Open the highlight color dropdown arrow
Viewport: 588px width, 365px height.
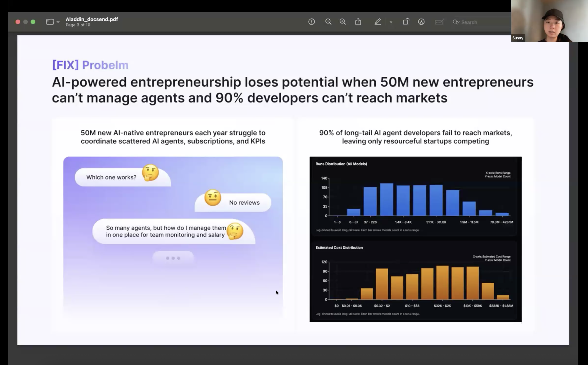[391, 22]
